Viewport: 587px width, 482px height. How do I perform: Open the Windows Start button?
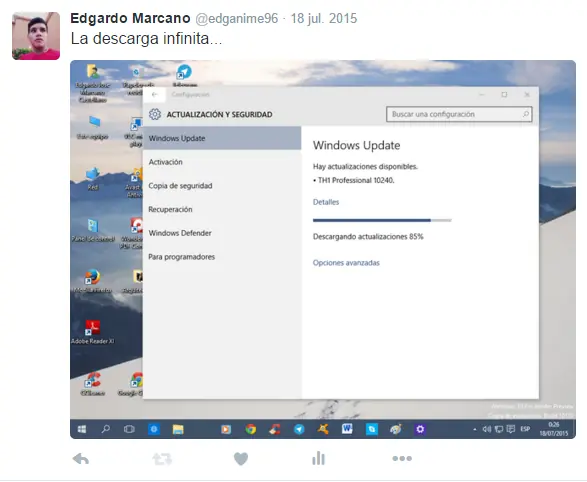(x=82, y=429)
